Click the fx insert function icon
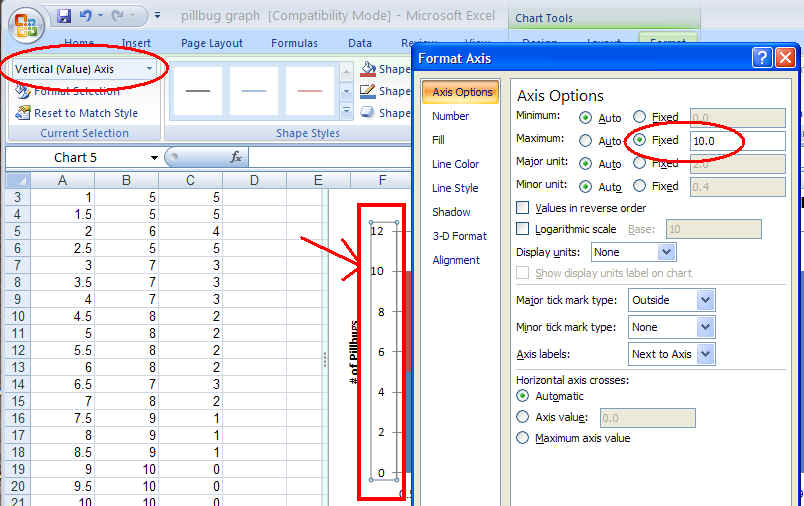Image resolution: width=804 pixels, height=506 pixels. click(236, 157)
